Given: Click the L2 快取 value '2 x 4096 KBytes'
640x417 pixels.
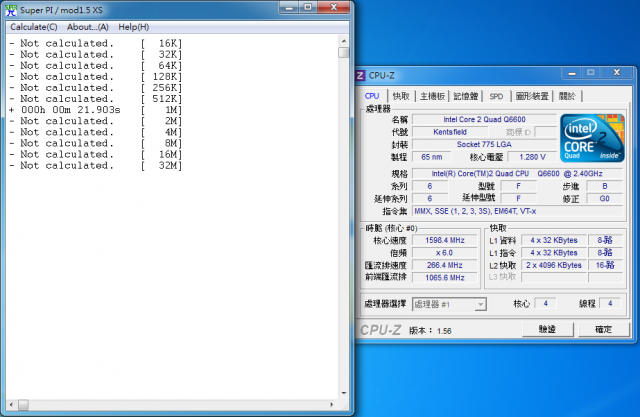Looking at the screenshot, I should click(x=554, y=265).
